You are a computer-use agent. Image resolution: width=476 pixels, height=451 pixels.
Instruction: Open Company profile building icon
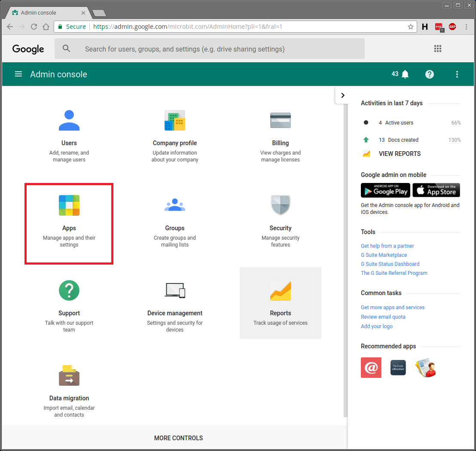coord(174,120)
